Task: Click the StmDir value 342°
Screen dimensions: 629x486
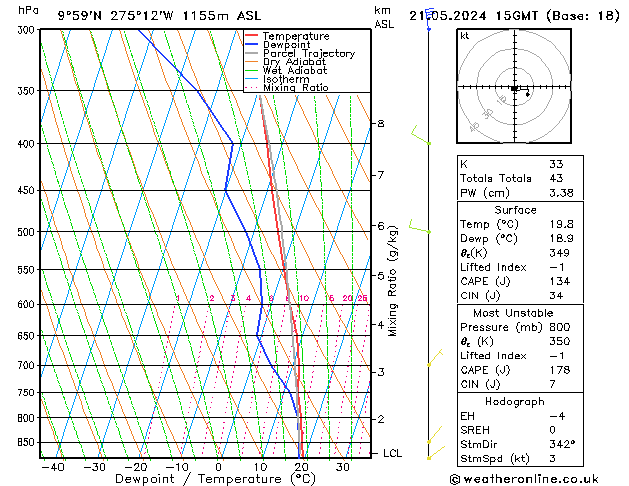Action: tap(562, 444)
